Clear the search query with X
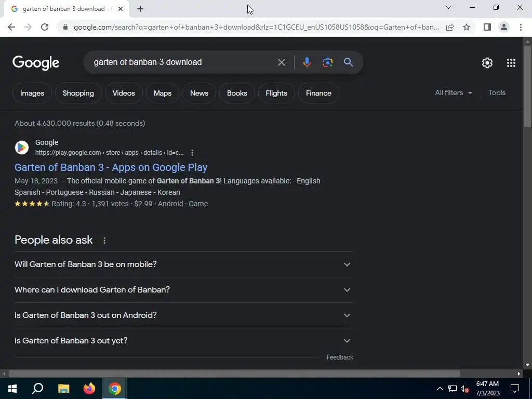This screenshot has width=532, height=399. 281,62
